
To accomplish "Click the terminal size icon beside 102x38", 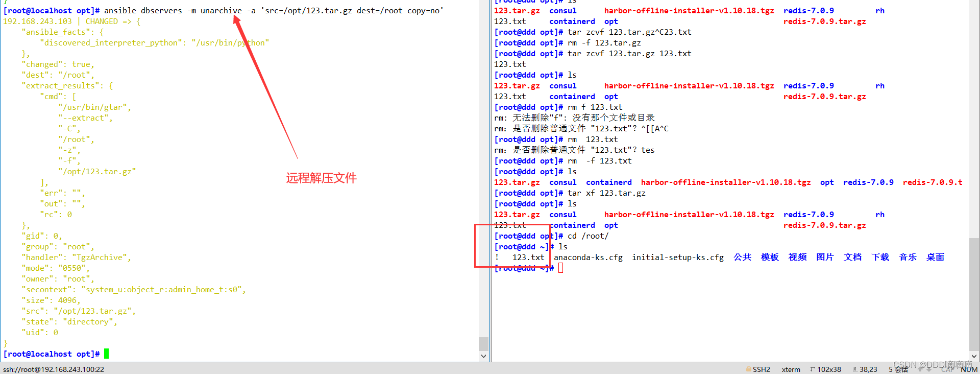I will point(813,369).
